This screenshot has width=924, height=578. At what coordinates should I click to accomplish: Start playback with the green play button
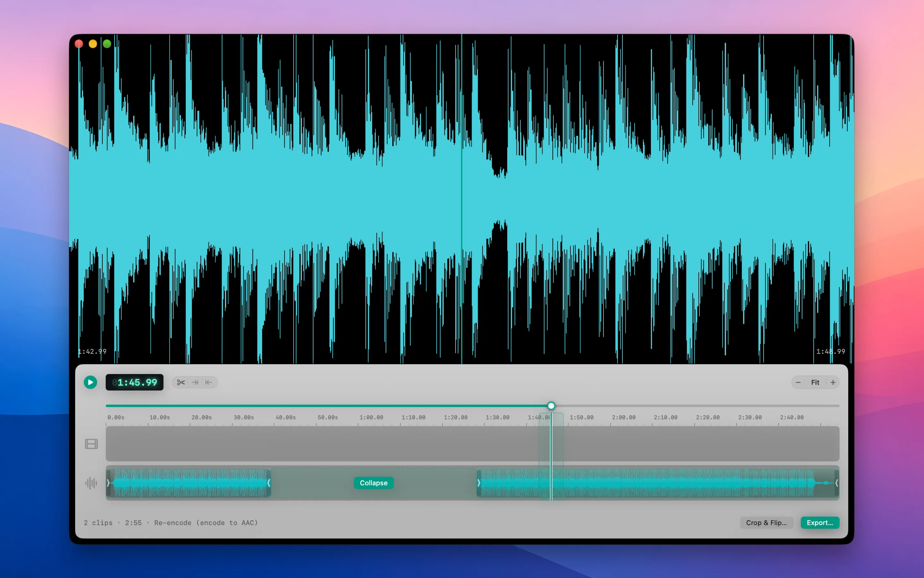[90, 382]
